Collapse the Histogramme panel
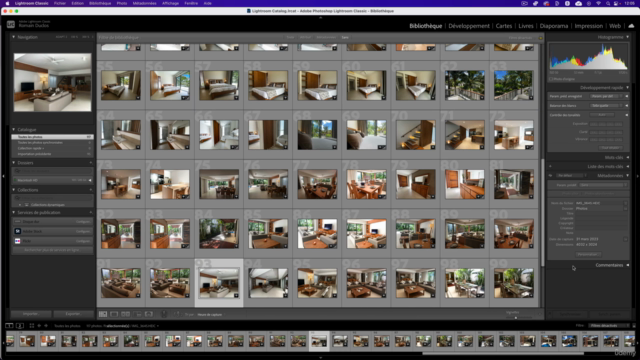 click(x=628, y=37)
